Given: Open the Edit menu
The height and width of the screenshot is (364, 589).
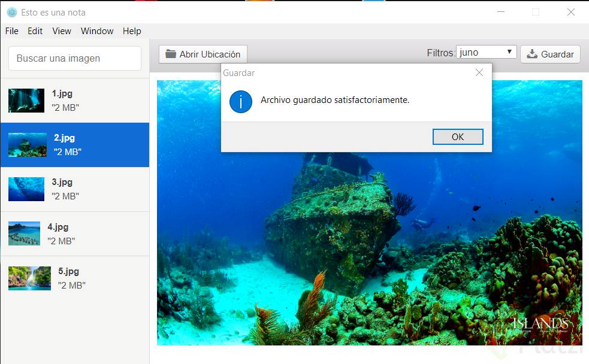Looking at the screenshot, I should click(35, 31).
